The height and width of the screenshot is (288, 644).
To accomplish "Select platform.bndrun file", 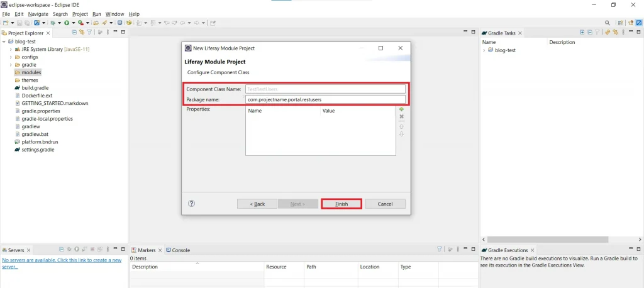I will click(40, 141).
